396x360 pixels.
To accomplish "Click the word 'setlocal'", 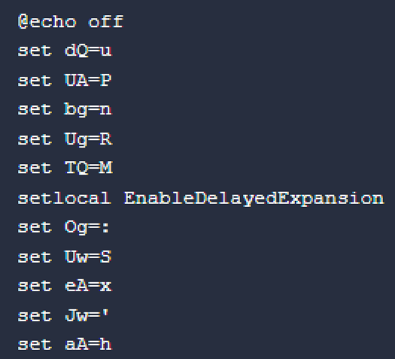I will 64,198.
